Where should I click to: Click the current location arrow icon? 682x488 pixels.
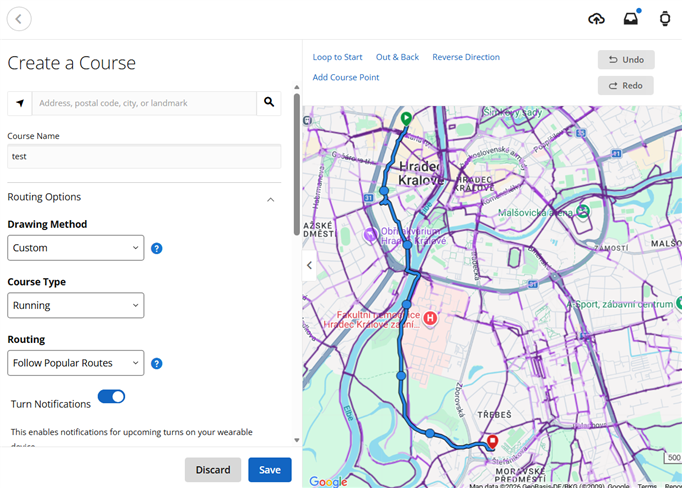pos(20,103)
